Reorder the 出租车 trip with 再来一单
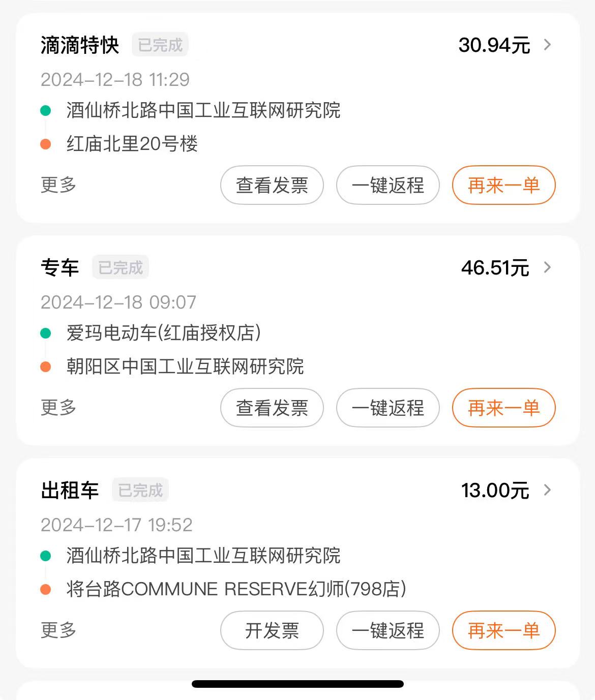 (503, 630)
